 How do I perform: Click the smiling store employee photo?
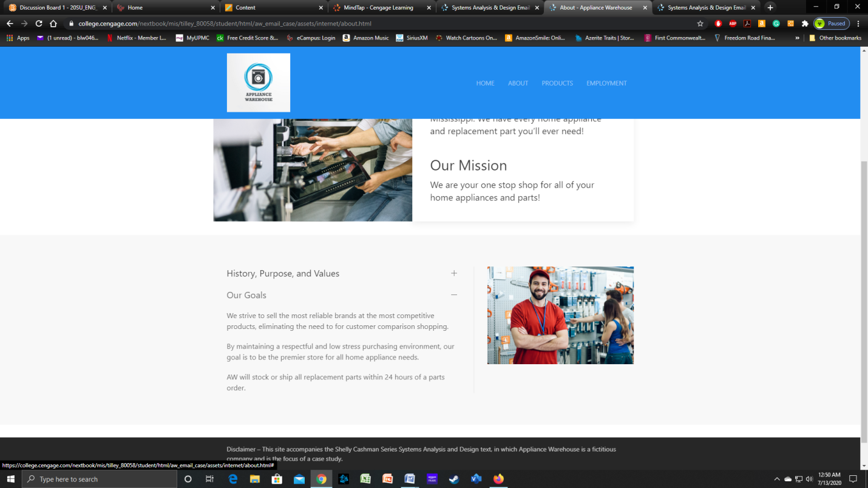pyautogui.click(x=560, y=315)
